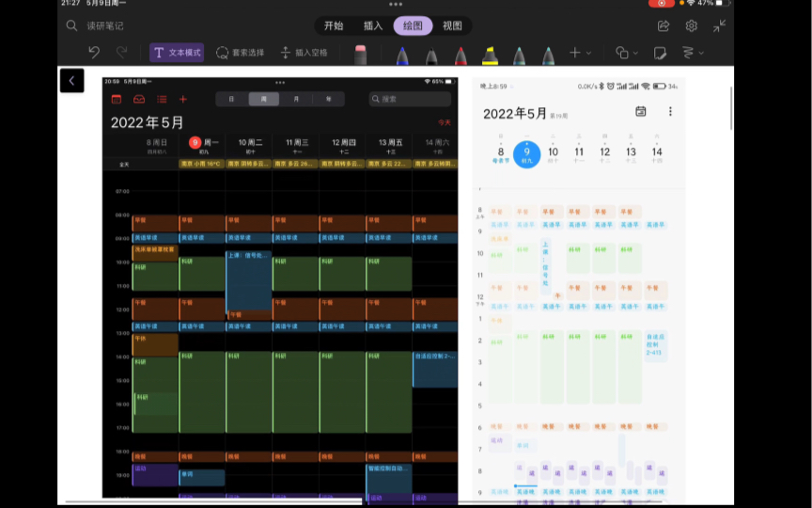Go back with the left chevron button
This screenshot has height=508, width=812.
72,80
